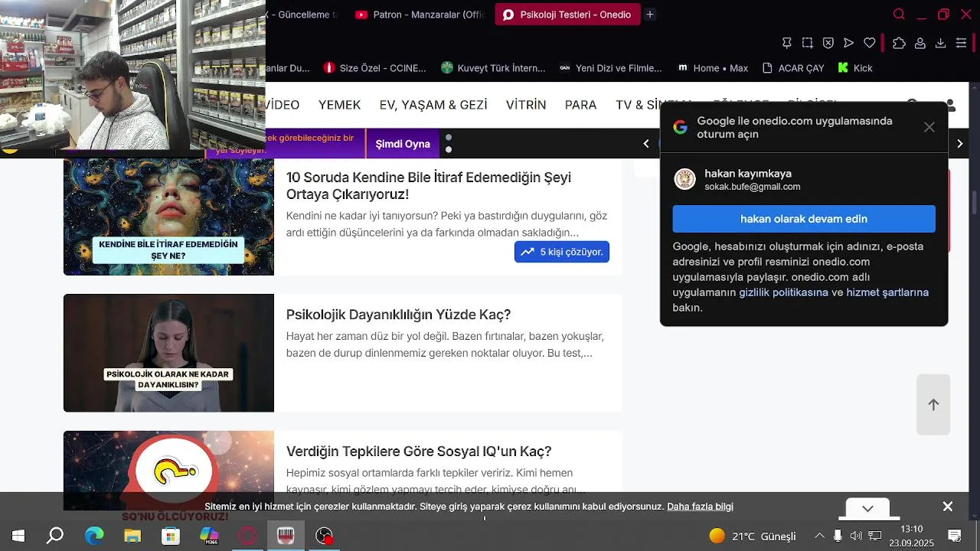Select the hakan kayımkaya Google account row

tap(804, 180)
